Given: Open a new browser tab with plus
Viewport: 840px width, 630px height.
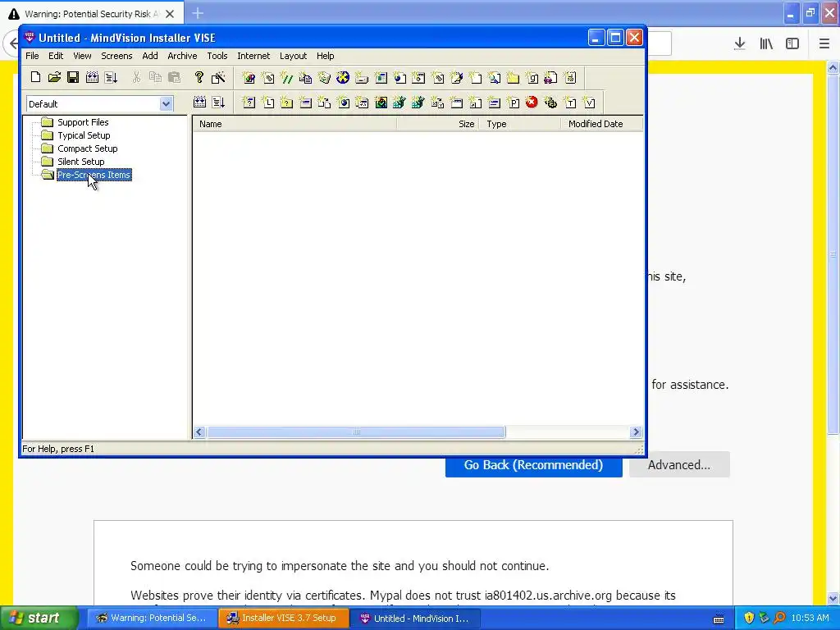Looking at the screenshot, I should [198, 13].
